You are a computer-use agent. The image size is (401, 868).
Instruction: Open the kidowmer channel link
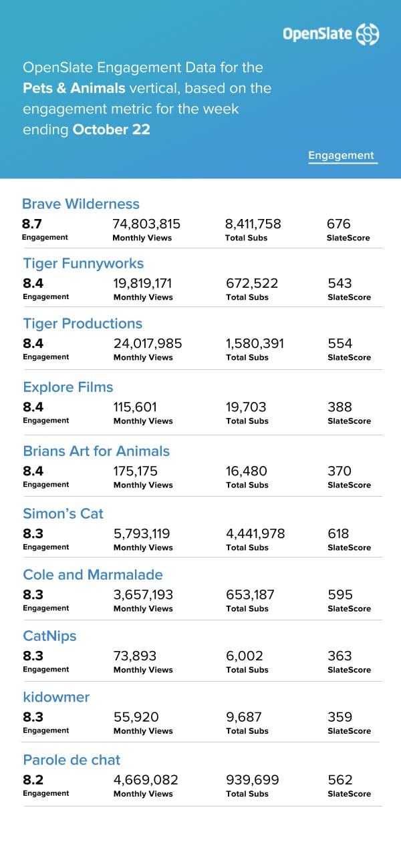pos(56,697)
